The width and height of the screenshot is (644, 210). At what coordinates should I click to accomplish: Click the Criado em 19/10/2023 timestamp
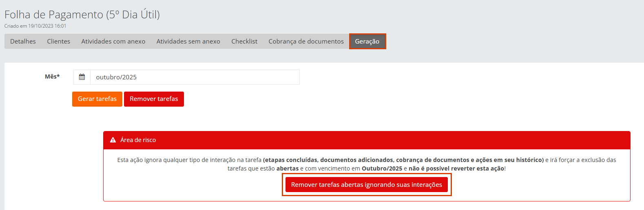[x=35, y=26]
